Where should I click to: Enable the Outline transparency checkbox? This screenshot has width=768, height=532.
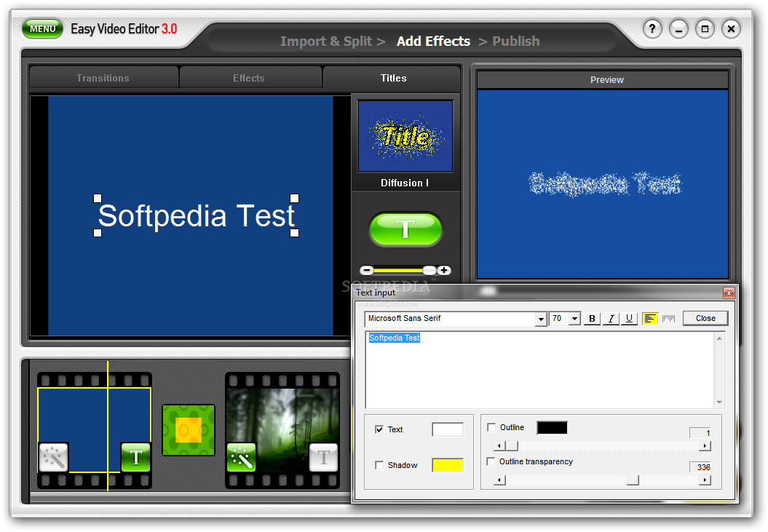[x=491, y=462]
